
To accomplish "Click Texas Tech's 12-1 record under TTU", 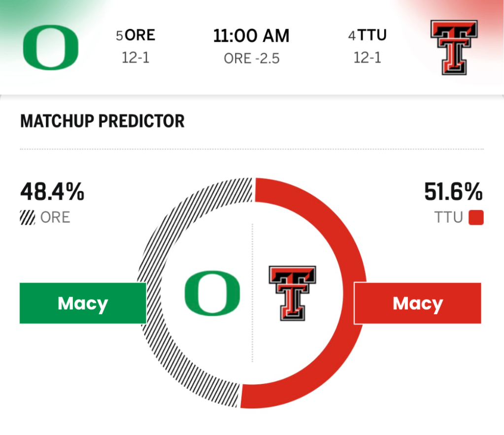I will coord(367,58).
